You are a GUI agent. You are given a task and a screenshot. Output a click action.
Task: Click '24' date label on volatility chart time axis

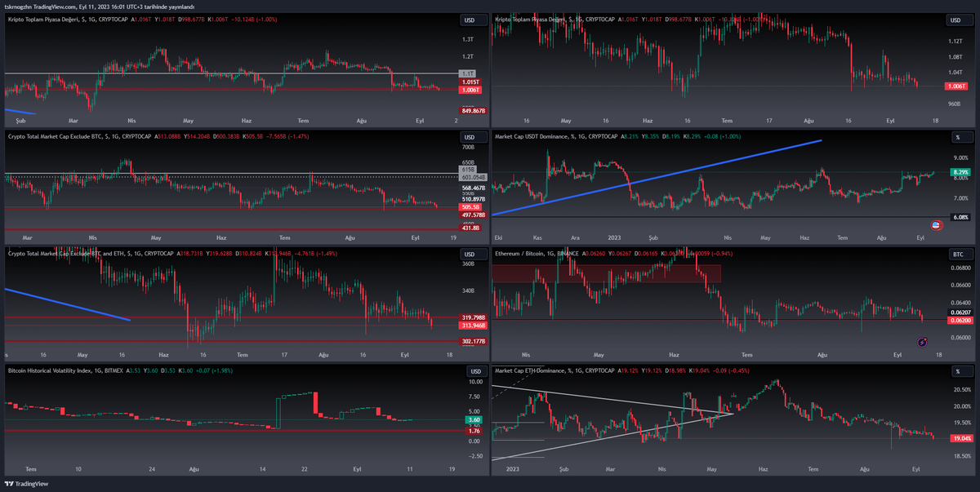(153, 469)
